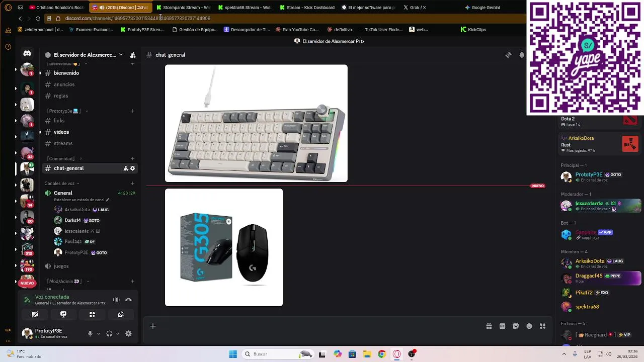Screen dimensions: 644x362
Task: Edit General channel status pencil
Action: click(x=107, y=200)
